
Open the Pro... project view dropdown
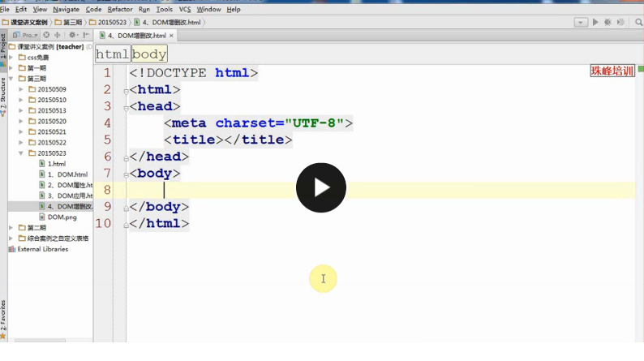point(25,36)
